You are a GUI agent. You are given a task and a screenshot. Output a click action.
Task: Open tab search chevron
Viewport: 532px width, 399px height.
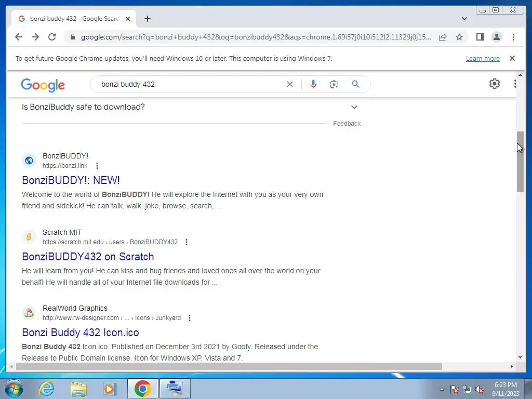coord(464,19)
